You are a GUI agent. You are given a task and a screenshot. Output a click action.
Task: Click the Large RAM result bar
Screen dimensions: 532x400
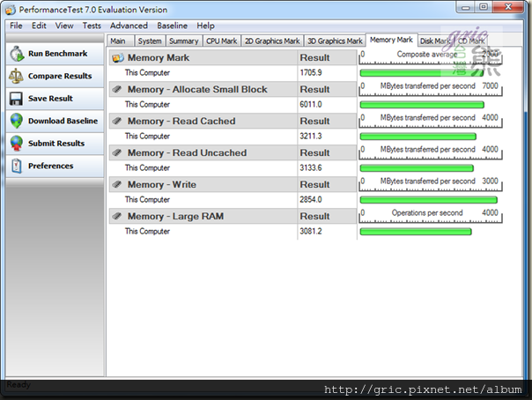tap(416, 232)
